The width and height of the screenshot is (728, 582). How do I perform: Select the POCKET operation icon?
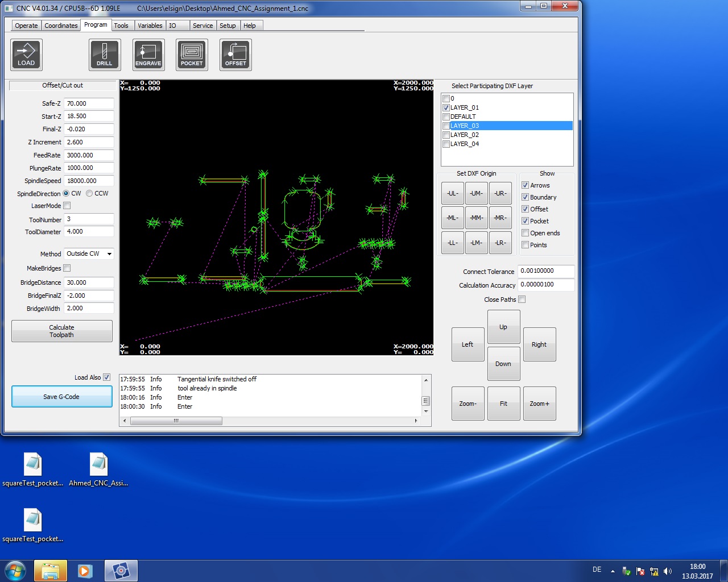(192, 55)
